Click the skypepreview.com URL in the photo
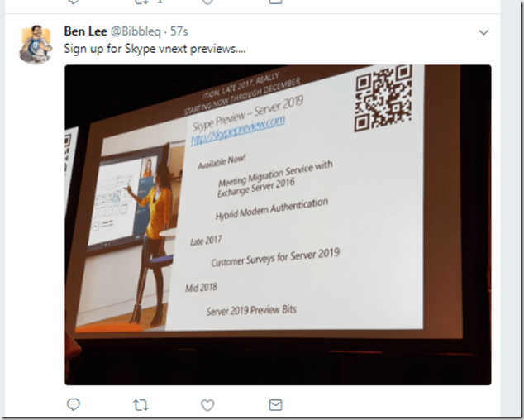524x420 pixels. click(238, 130)
